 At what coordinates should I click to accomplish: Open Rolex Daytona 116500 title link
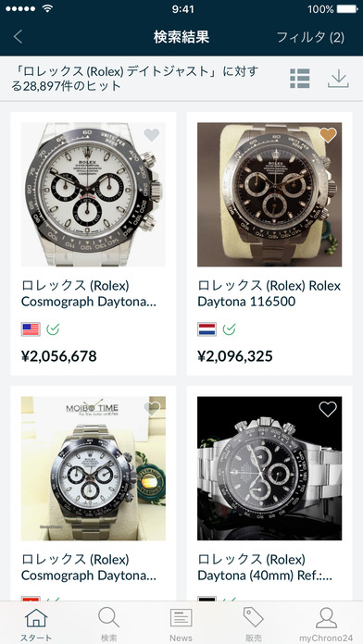[x=269, y=293]
